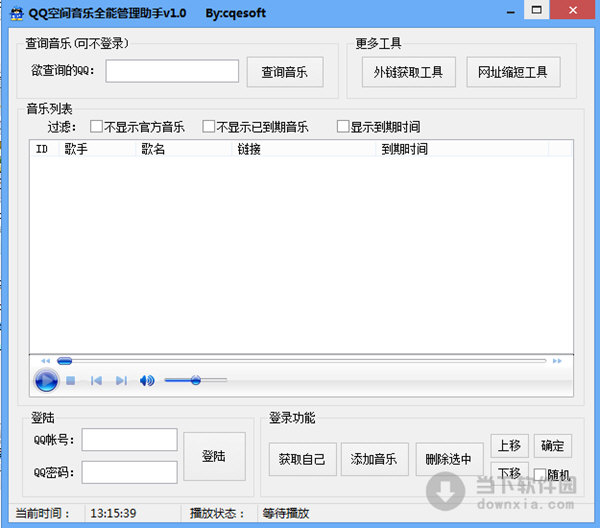Close the application window

click(573, 10)
